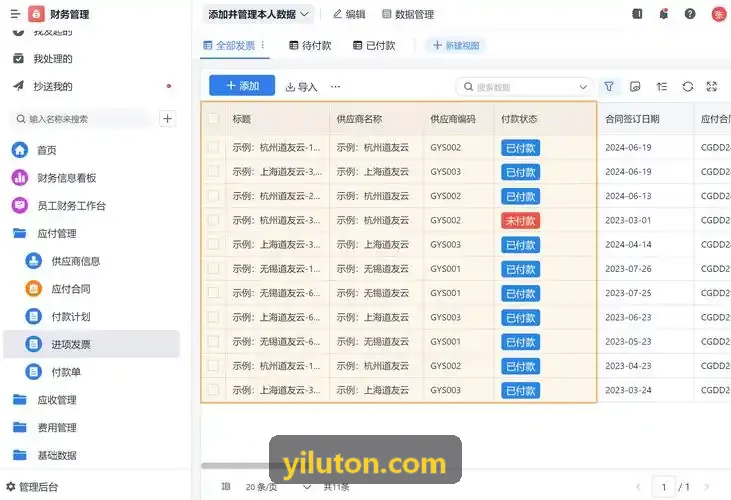Click the 财务管理 app logo icon

point(36,14)
